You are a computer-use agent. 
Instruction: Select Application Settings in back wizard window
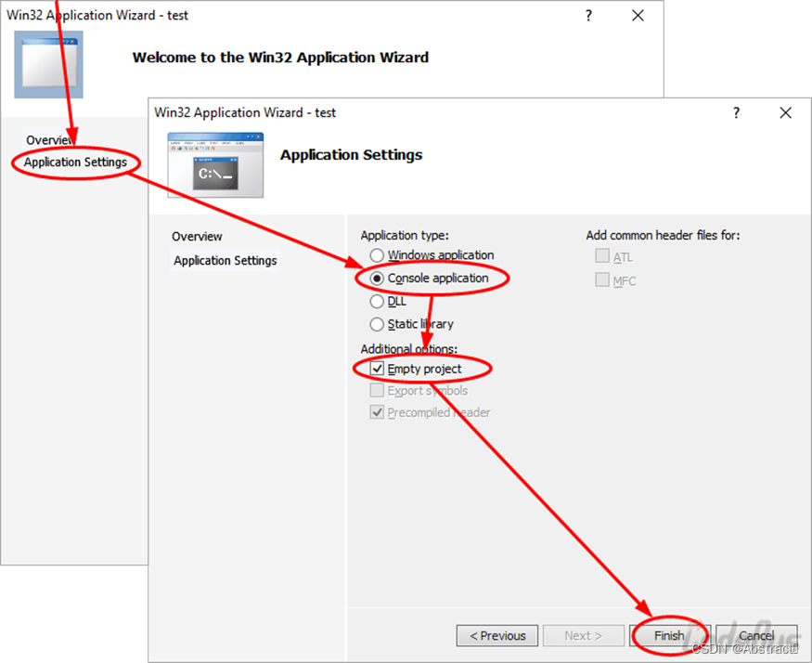coord(75,162)
